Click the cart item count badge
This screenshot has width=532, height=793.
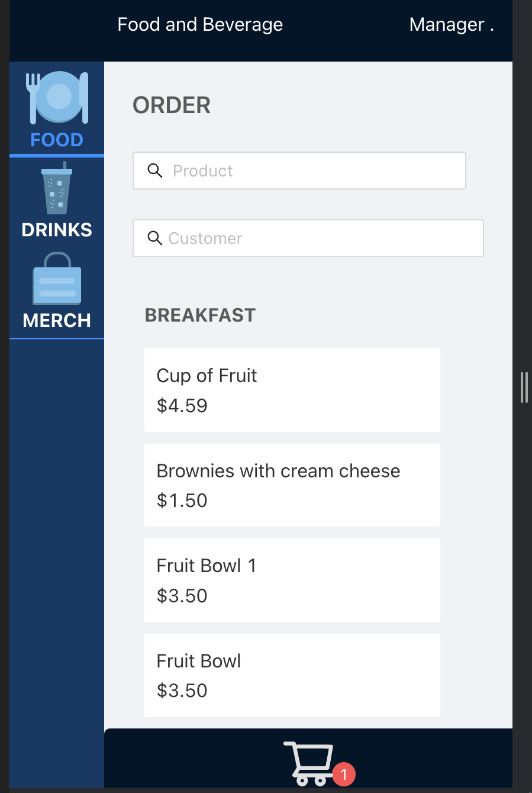pos(344,775)
